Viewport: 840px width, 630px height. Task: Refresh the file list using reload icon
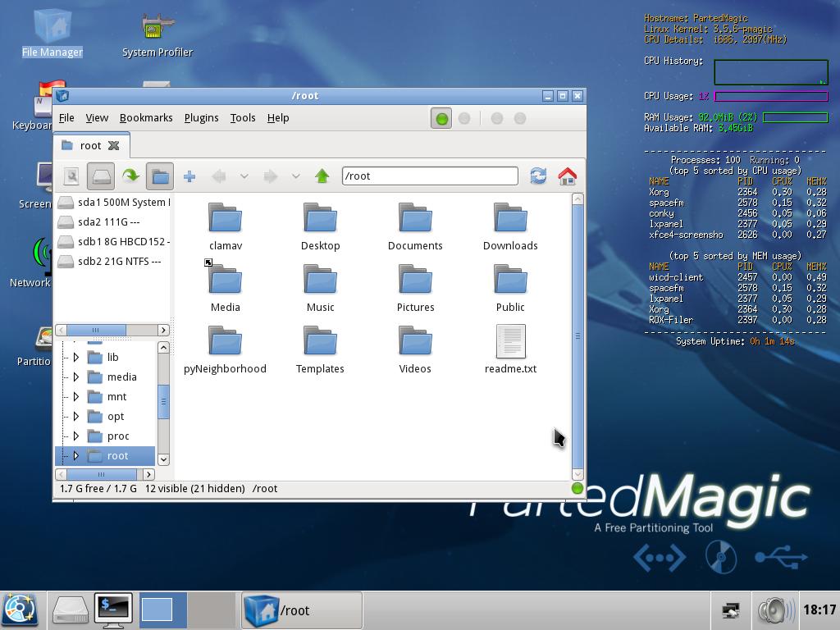[x=538, y=176]
